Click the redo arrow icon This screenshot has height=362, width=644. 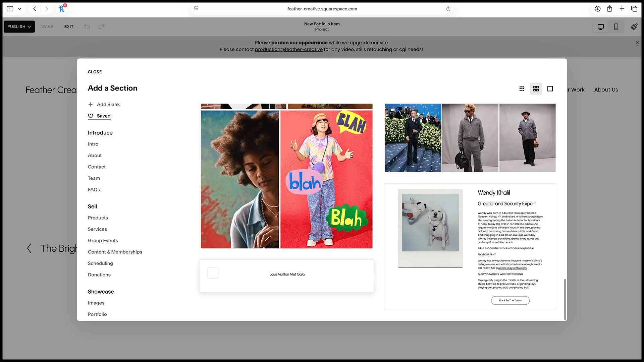click(x=101, y=26)
